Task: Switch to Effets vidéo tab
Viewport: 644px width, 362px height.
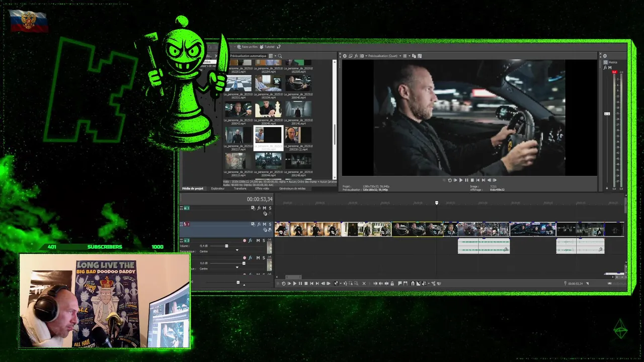Action: click(x=262, y=189)
